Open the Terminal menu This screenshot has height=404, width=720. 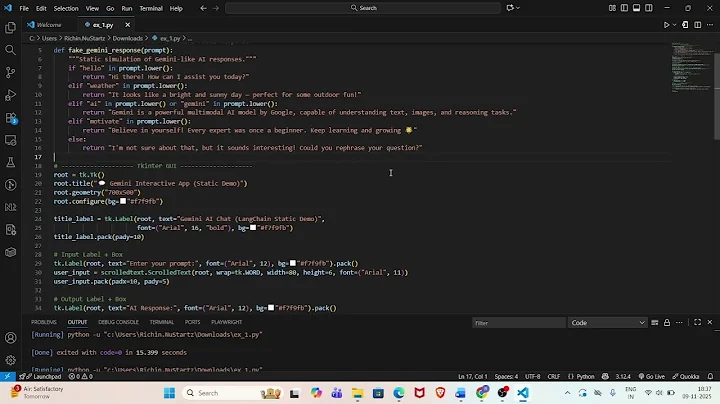pyautogui.click(x=151, y=8)
